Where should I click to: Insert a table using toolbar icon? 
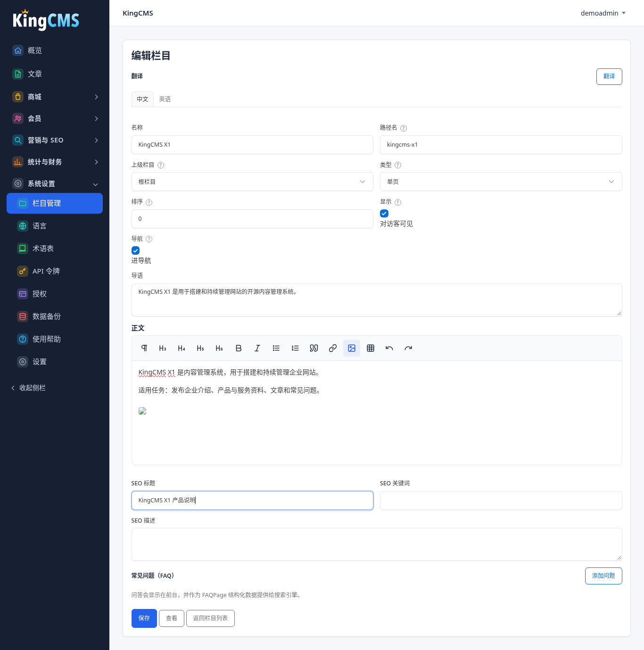tap(371, 348)
